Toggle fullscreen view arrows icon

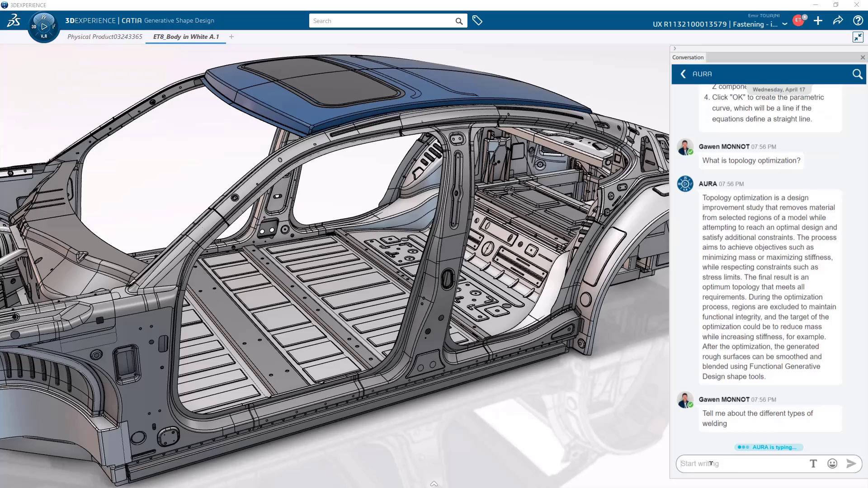point(858,37)
